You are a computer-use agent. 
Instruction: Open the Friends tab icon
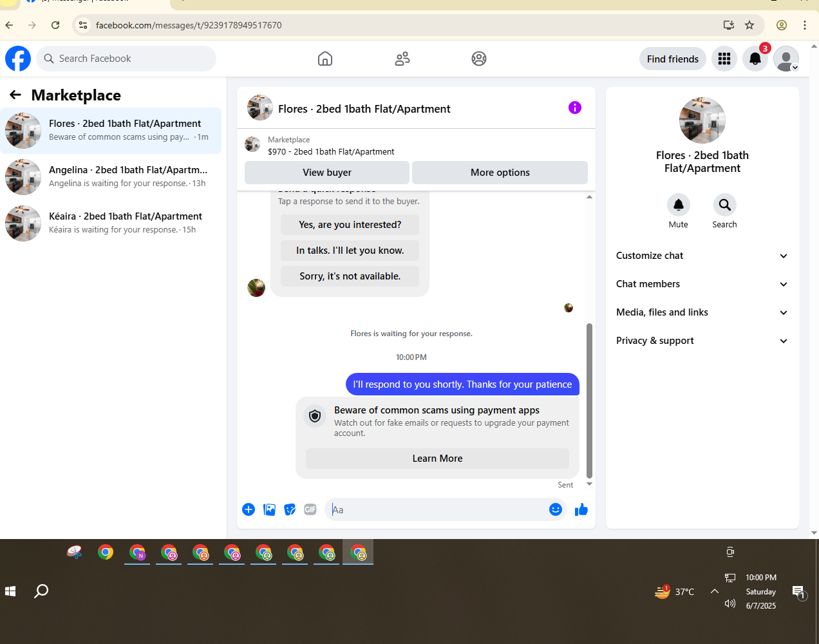402,59
